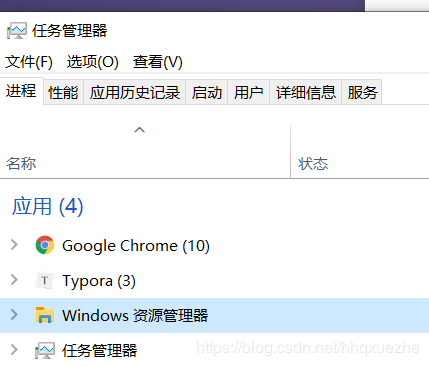
Task: Open the 查看(V) menu
Action: [x=158, y=62]
